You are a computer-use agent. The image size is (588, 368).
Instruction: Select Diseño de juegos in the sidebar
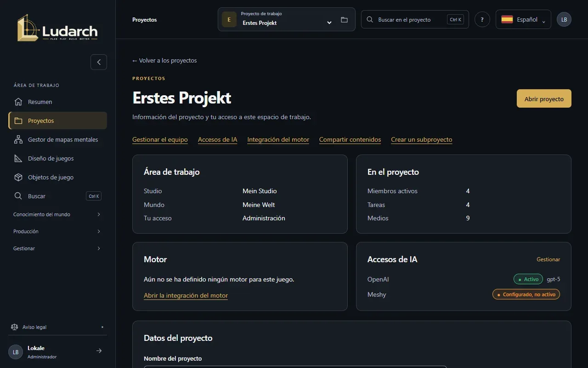pos(57,158)
